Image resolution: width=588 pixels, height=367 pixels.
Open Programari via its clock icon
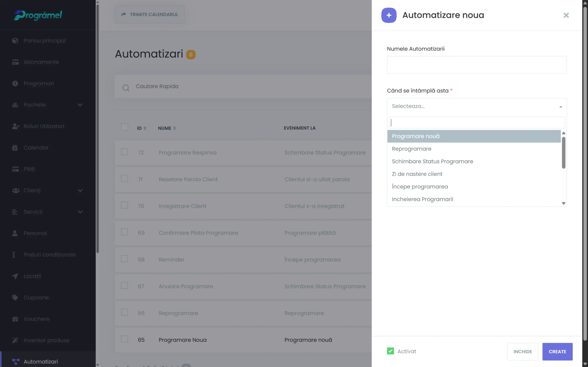[x=15, y=83]
